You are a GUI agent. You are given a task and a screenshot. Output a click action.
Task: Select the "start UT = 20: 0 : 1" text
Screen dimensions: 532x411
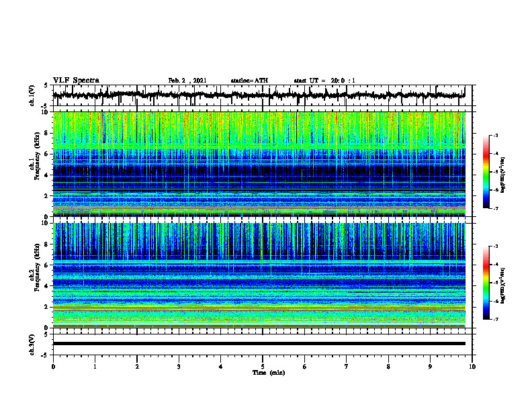(x=324, y=81)
